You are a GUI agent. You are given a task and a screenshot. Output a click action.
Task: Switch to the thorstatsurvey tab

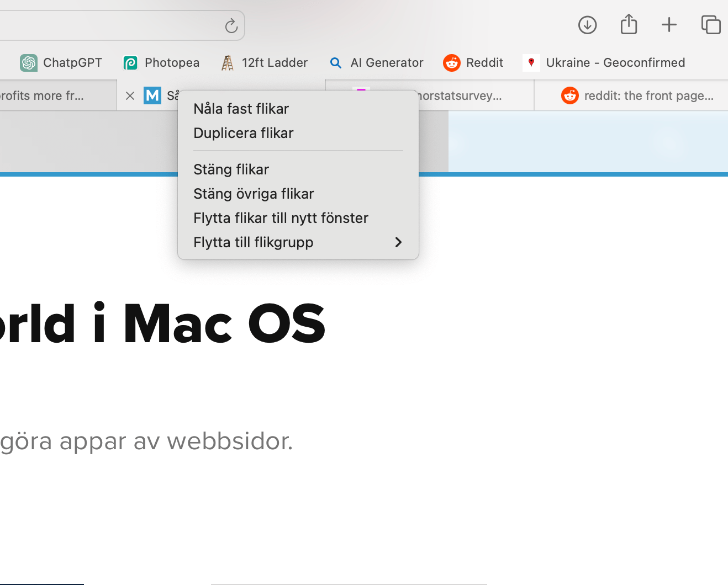tap(475, 95)
